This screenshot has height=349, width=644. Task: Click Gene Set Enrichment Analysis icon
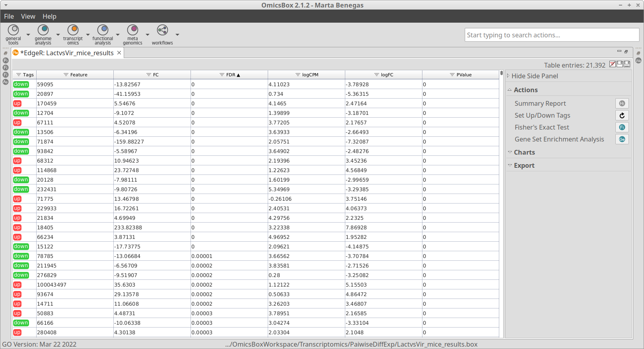[x=622, y=139]
